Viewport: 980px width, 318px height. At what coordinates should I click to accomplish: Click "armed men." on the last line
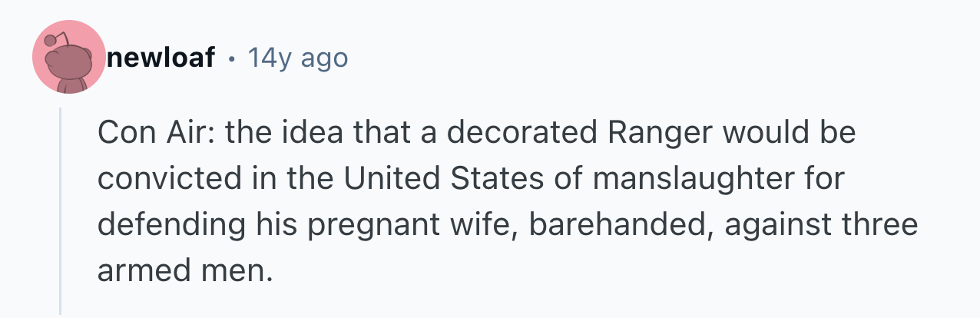click(185, 272)
